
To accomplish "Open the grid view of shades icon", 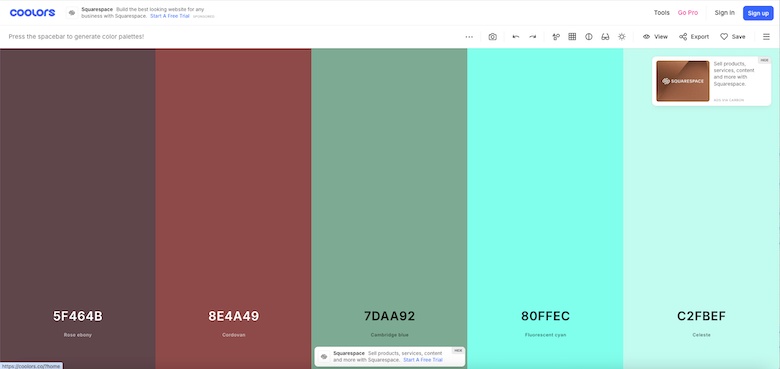I will (x=572, y=37).
